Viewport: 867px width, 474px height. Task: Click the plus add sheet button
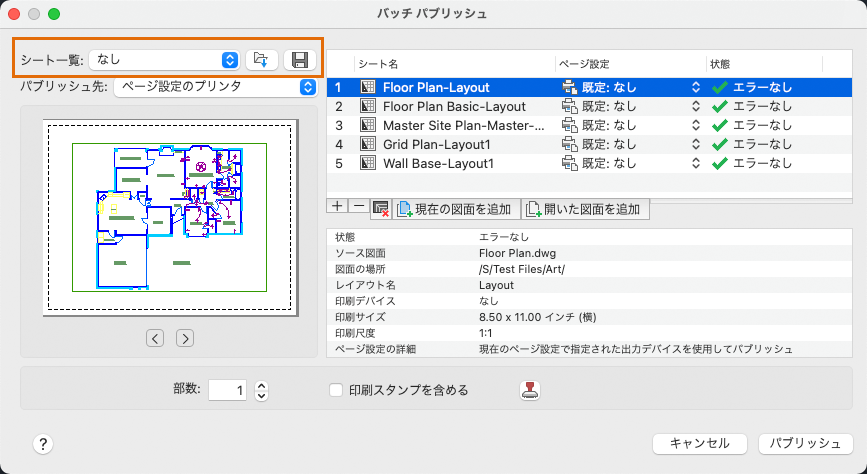(337, 206)
